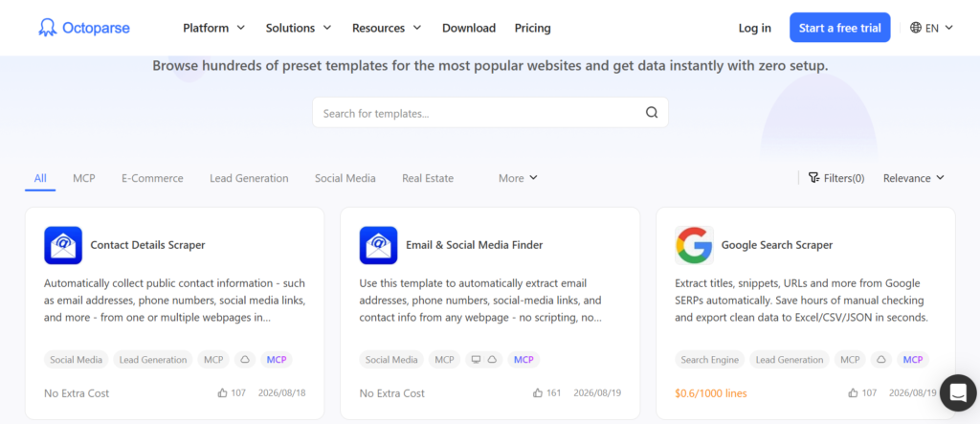The image size is (980, 424).
Task: Click gray MCP tag on Contact Details Scraper
Action: (x=213, y=360)
